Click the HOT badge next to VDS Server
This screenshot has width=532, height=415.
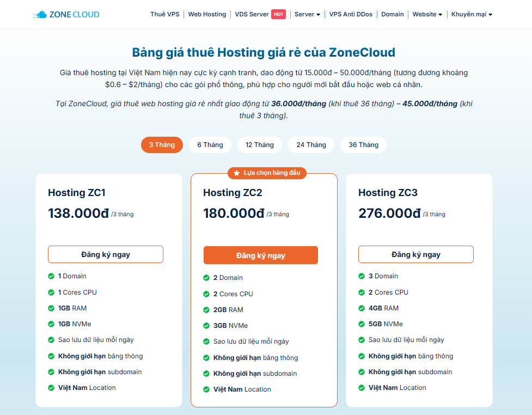click(x=278, y=14)
